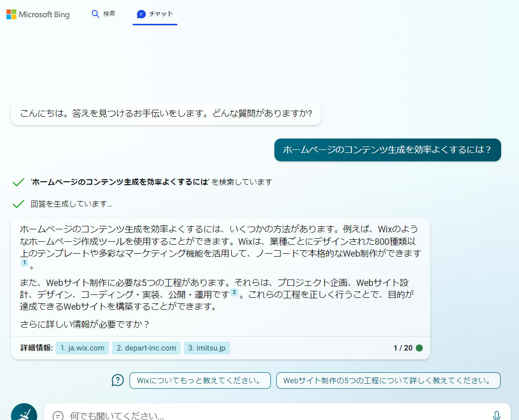Screen dimensions: 519x420
Task: Click the new topic broom button
Action: (x=24, y=413)
